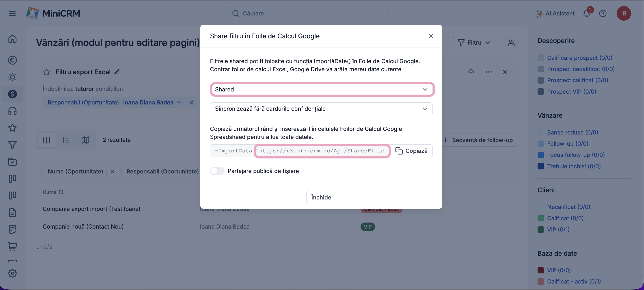The image size is (644, 290).
Task: Click the pencil icon beside Filtru export Excel
Action: [x=117, y=72]
